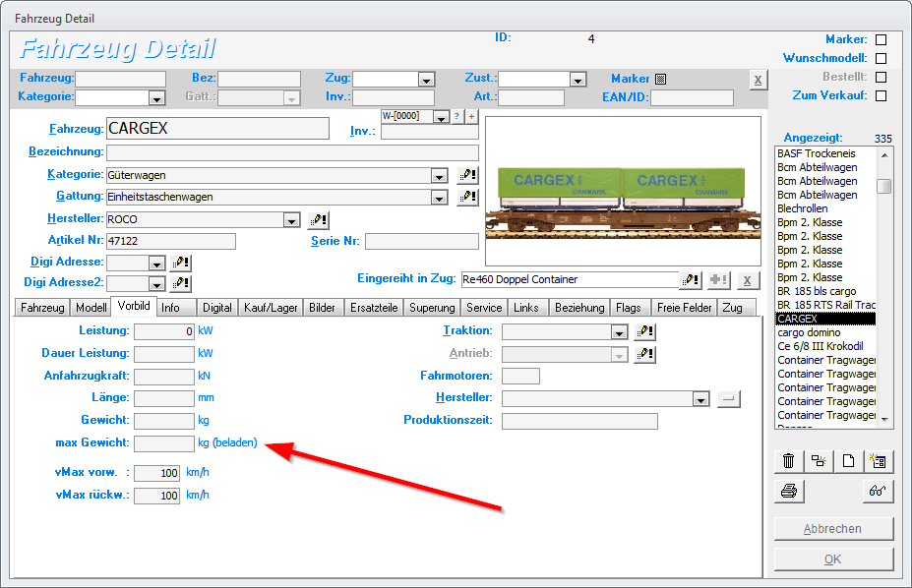Click the edit icon beside Digi Adresse2

(181, 283)
